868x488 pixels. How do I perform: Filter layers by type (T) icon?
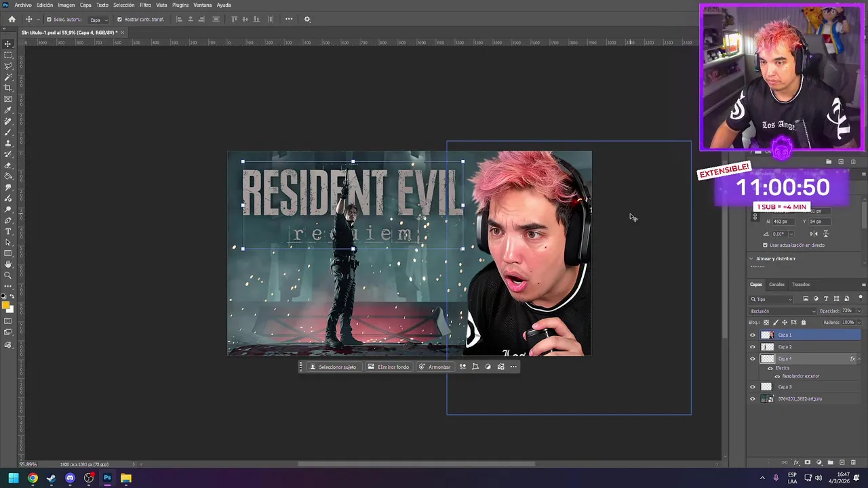[826, 299]
